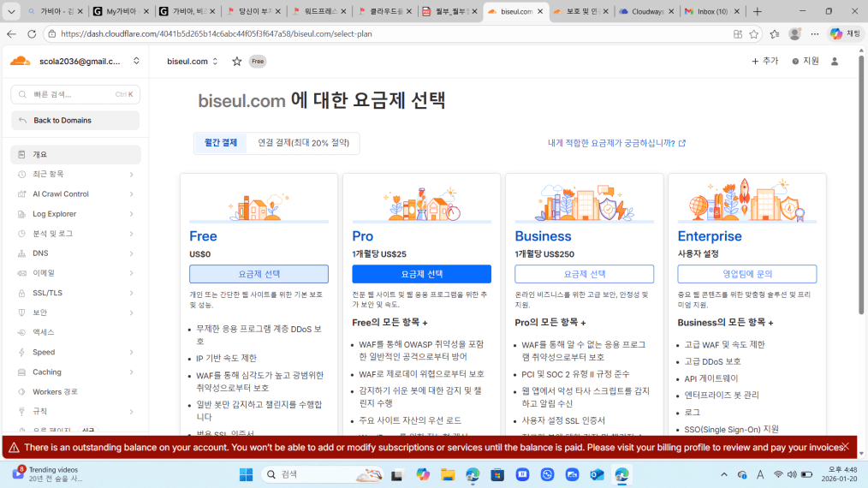Click the SSL/TLS lock icon
868x488 pixels.
tap(22, 293)
